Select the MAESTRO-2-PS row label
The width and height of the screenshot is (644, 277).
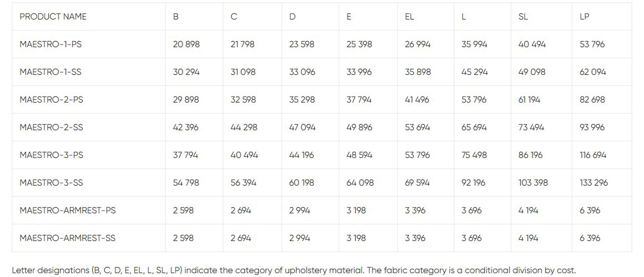click(x=51, y=100)
